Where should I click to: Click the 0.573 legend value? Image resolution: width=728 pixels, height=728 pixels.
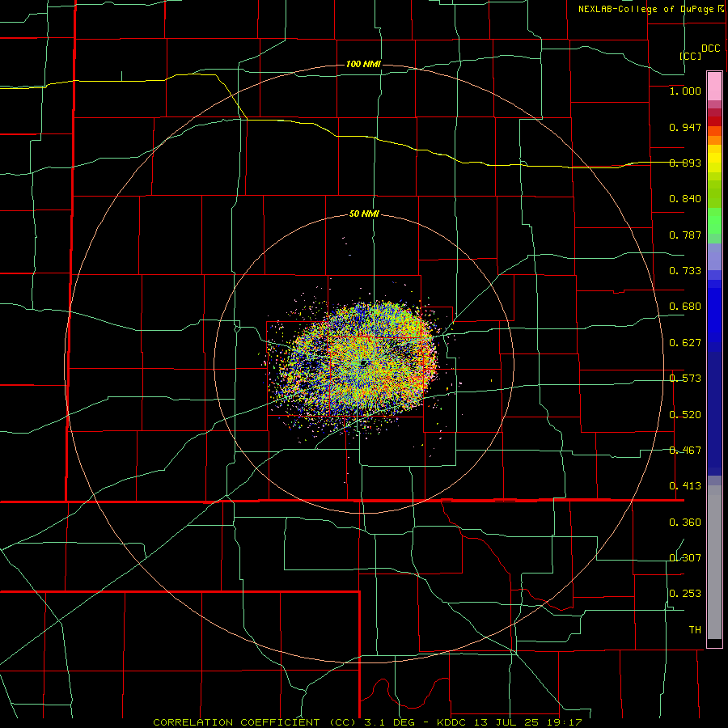point(685,379)
